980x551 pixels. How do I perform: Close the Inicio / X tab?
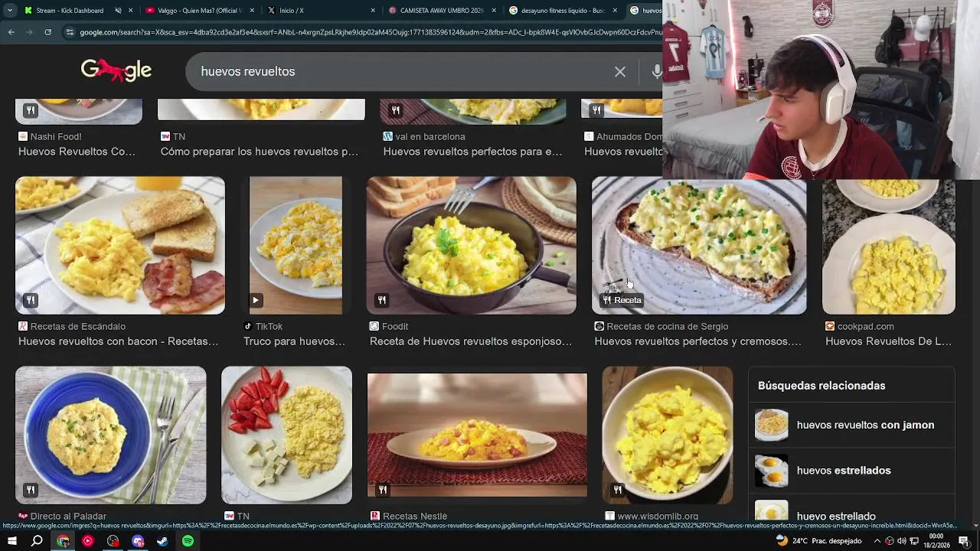pyautogui.click(x=373, y=11)
